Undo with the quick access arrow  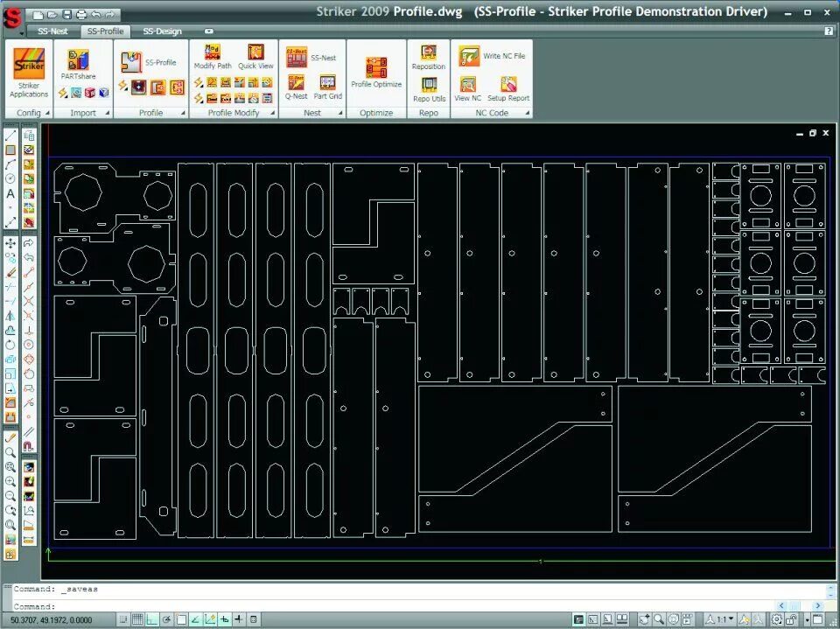[96, 15]
